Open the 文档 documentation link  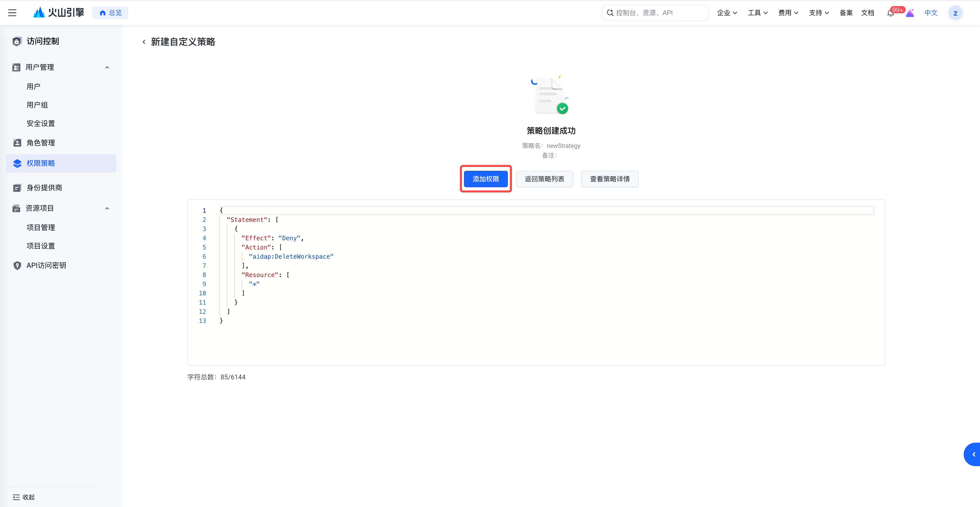(x=868, y=13)
